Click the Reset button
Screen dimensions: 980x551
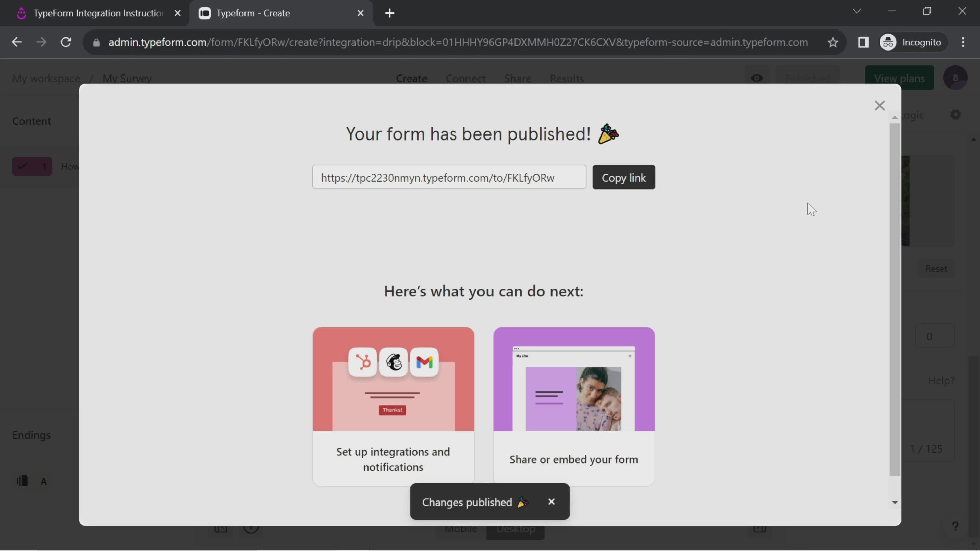coord(936,268)
